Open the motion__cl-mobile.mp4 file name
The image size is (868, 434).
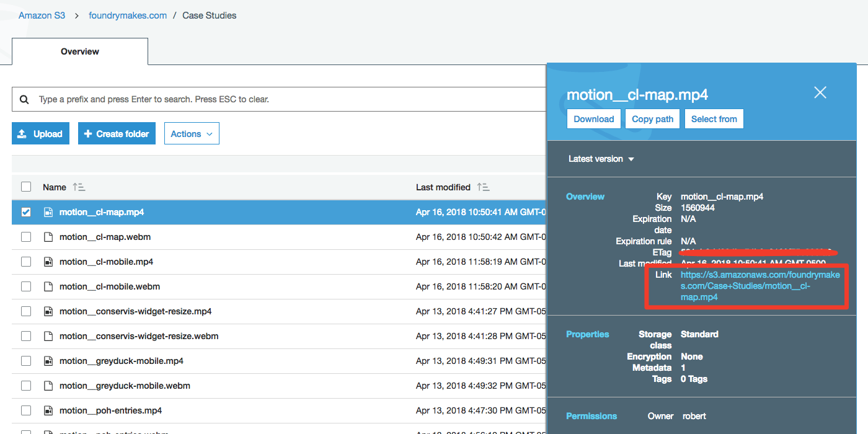106,262
